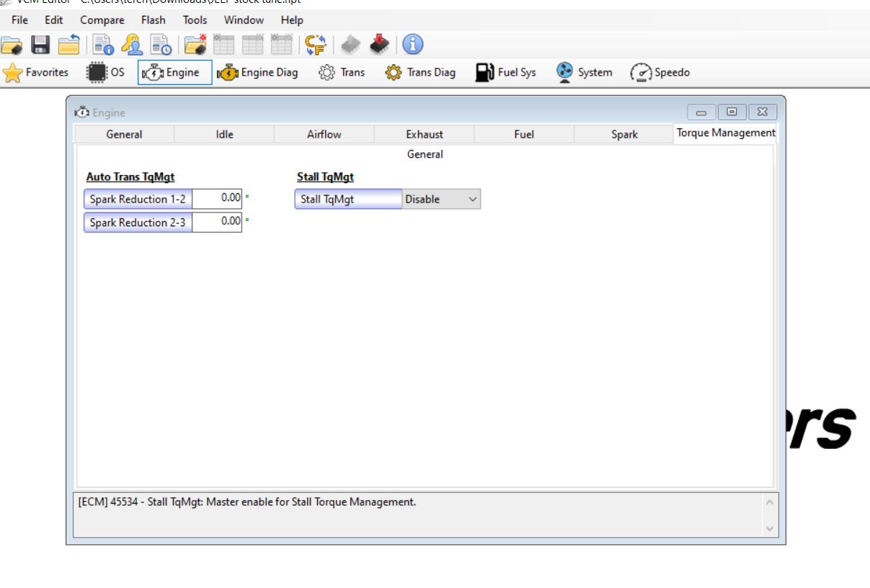This screenshot has height=588, width=870.
Task: Click the Spark Reduction 1-2 label button
Action: [x=138, y=200]
